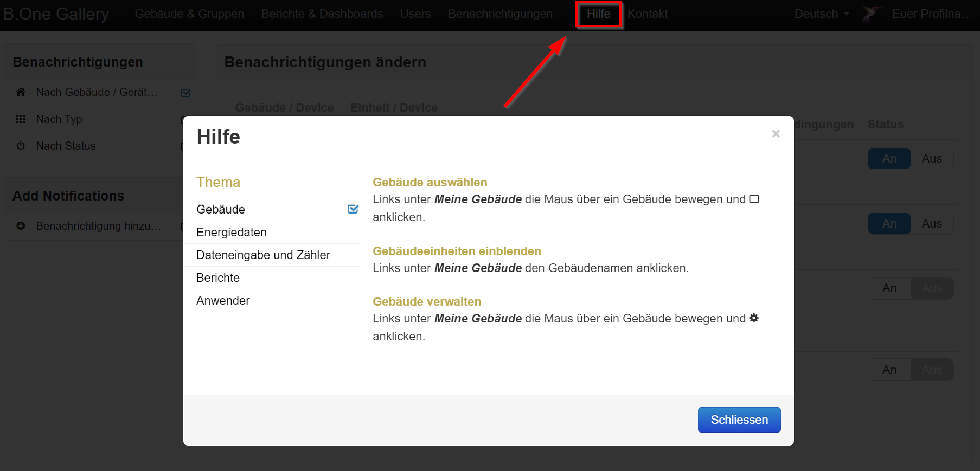Image resolution: width=980 pixels, height=471 pixels.
Task: Switch first notification toggle to Aus
Action: (x=932, y=159)
